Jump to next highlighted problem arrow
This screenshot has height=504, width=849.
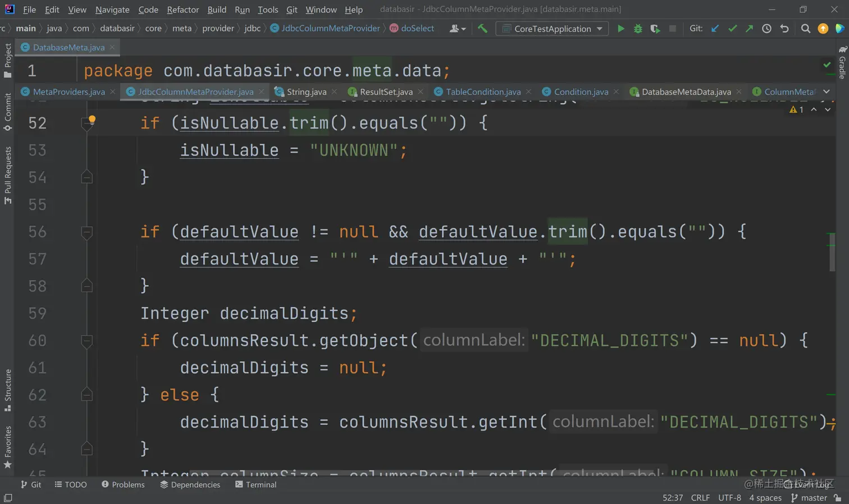point(828,109)
